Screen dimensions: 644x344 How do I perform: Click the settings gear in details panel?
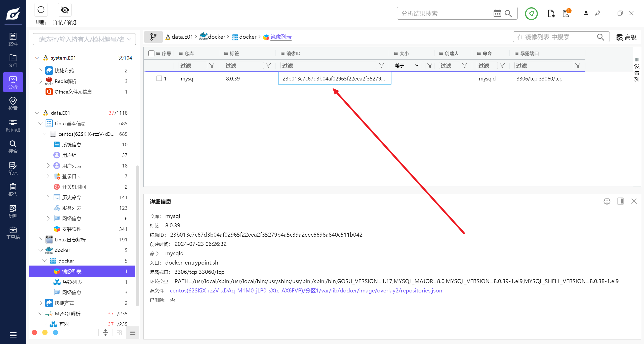coord(607,201)
